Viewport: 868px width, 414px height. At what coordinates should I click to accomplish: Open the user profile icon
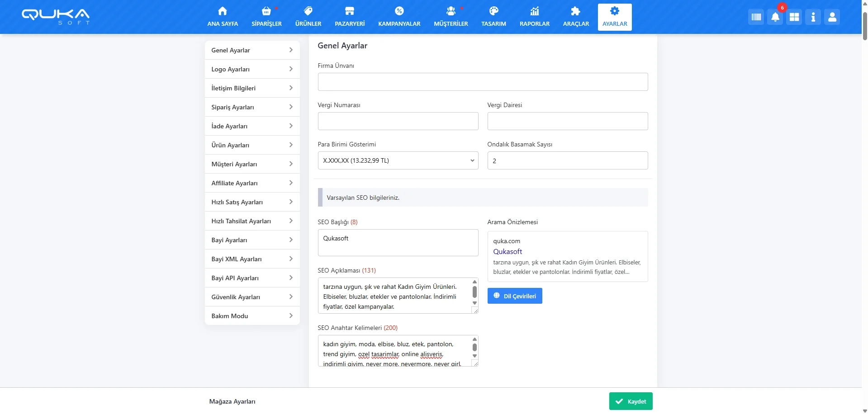point(832,17)
